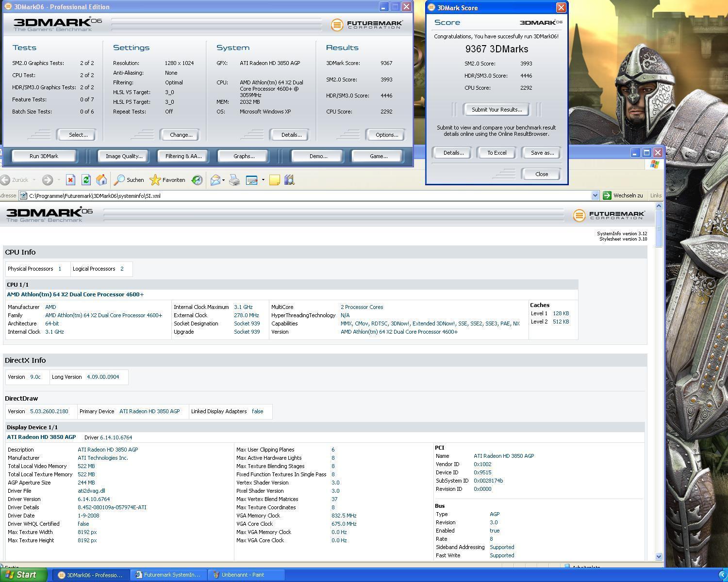Click the 3DMark Score dialog title icon
The height and width of the screenshot is (582, 728).
click(x=431, y=7)
